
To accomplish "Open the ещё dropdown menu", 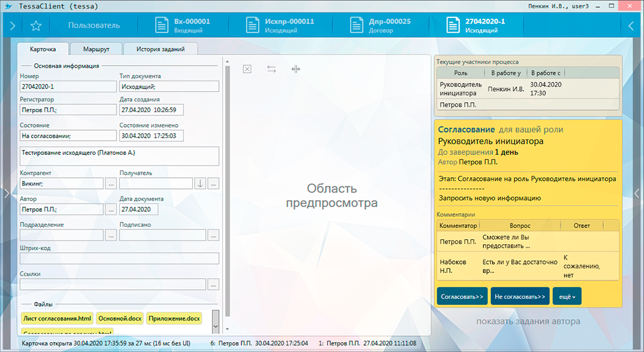I will click(x=566, y=296).
